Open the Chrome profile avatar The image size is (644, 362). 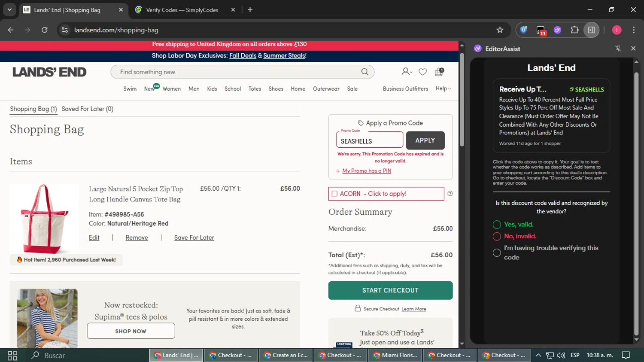[617, 30]
